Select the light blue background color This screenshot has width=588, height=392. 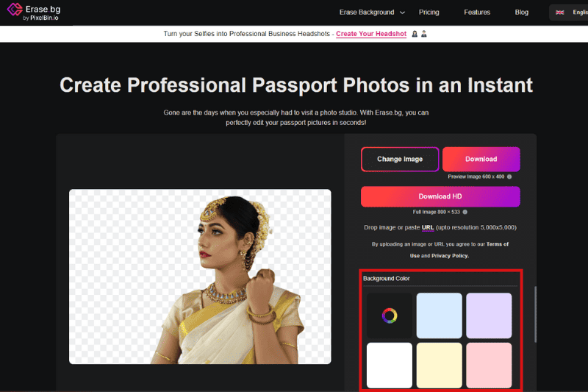pos(439,316)
